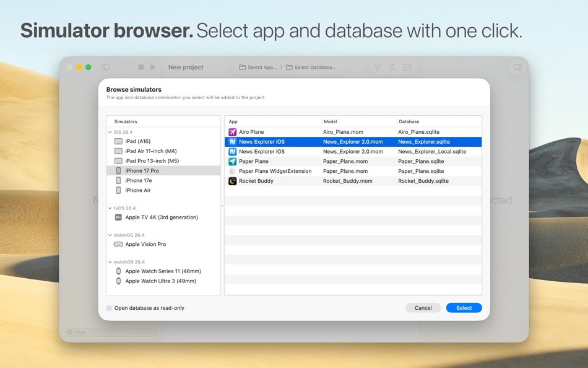Click the stop button in the toolbar
The height and width of the screenshot is (368, 588).
[x=141, y=67]
